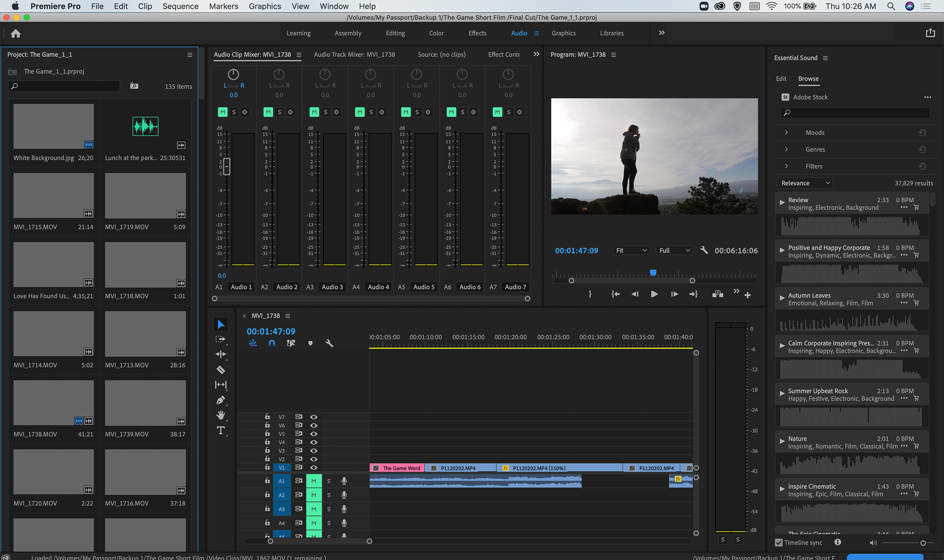
Task: Preview the Review stock track
Action: (x=782, y=202)
